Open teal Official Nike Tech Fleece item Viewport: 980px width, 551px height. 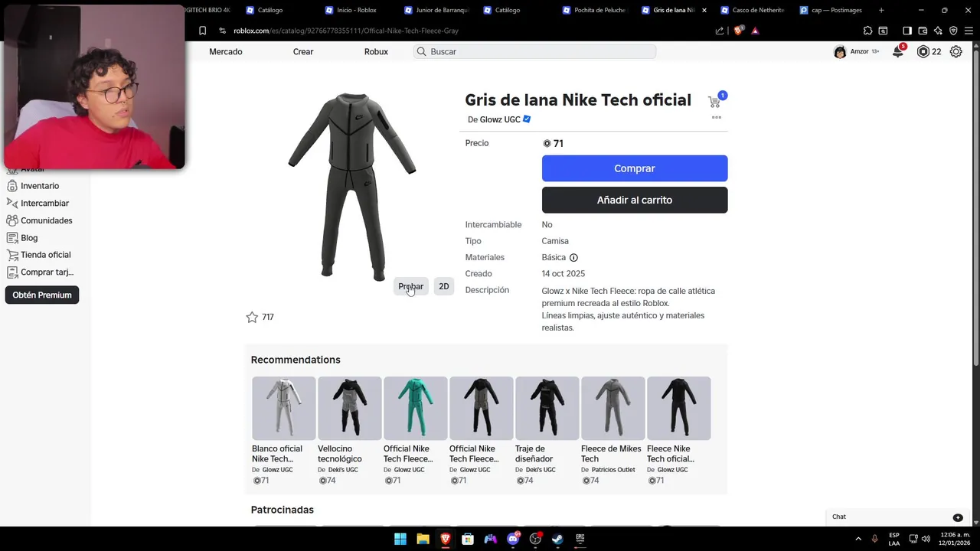[415, 430]
